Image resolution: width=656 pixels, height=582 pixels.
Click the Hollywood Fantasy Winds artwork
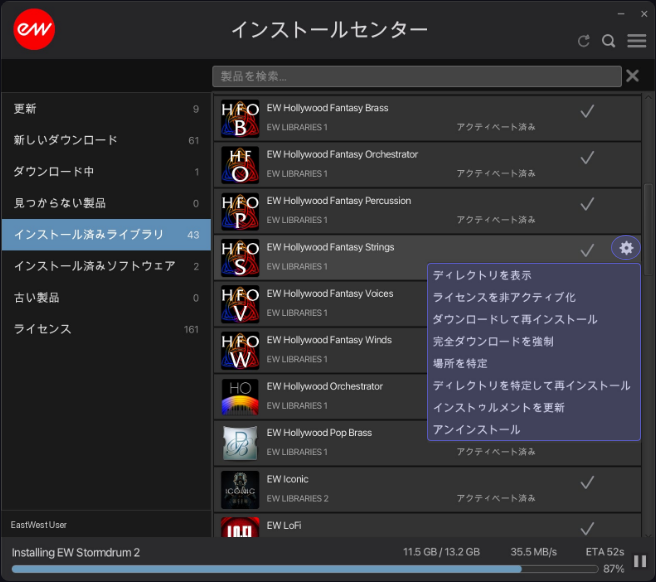click(x=240, y=351)
